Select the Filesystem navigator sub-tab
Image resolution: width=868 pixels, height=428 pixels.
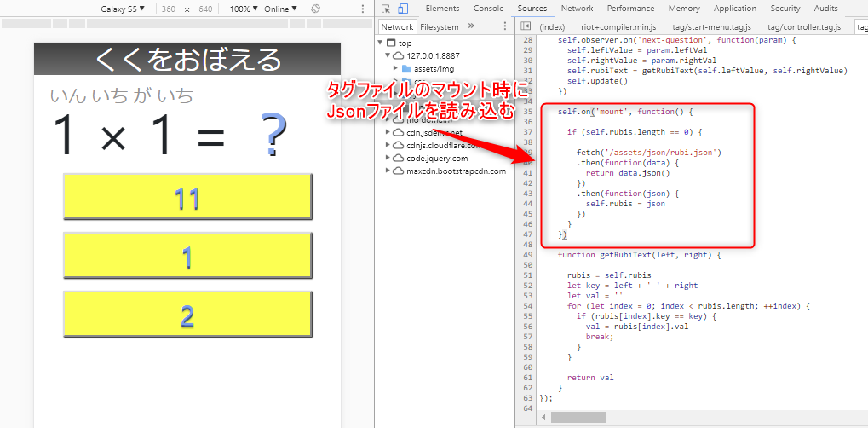click(439, 26)
